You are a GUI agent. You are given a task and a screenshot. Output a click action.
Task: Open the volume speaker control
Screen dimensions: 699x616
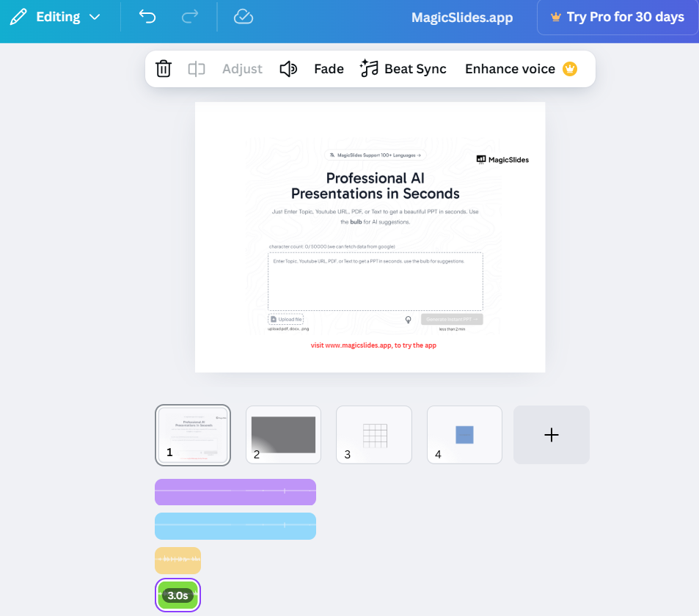coord(288,69)
